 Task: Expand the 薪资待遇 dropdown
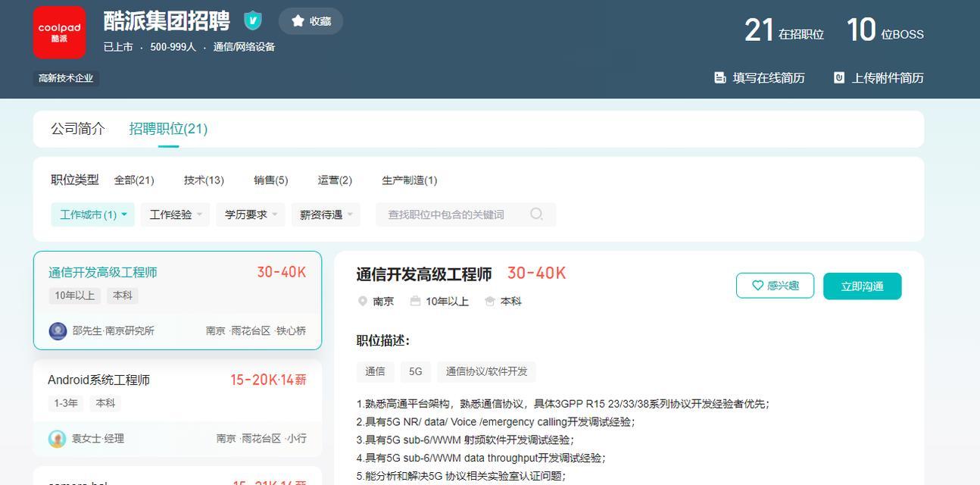click(326, 214)
